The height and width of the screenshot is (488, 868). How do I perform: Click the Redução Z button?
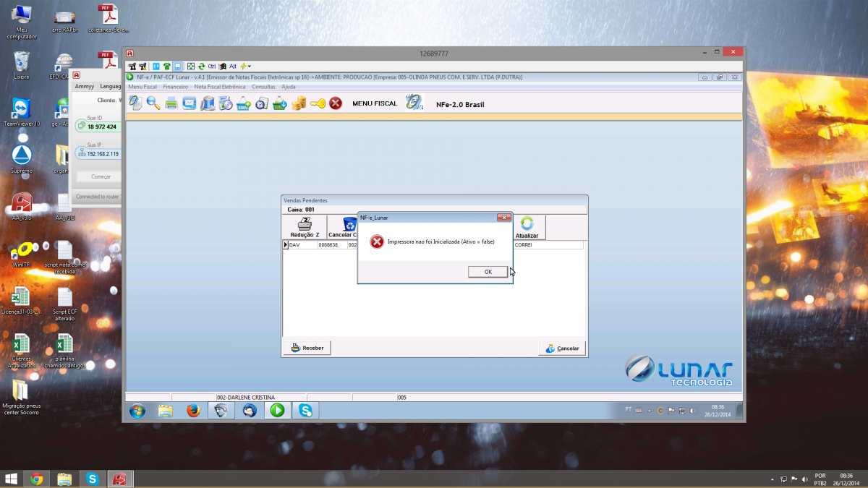pos(305,227)
